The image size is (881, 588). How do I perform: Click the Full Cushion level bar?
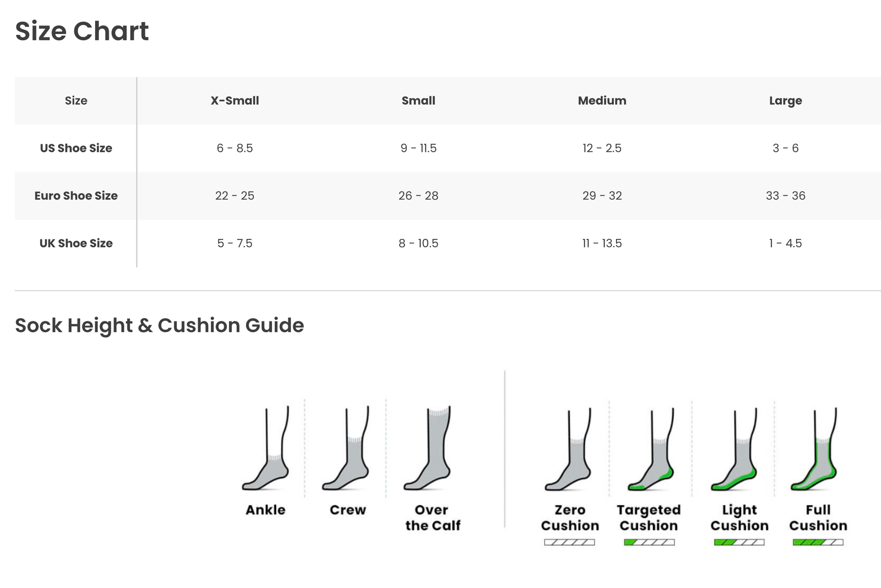coord(818,542)
